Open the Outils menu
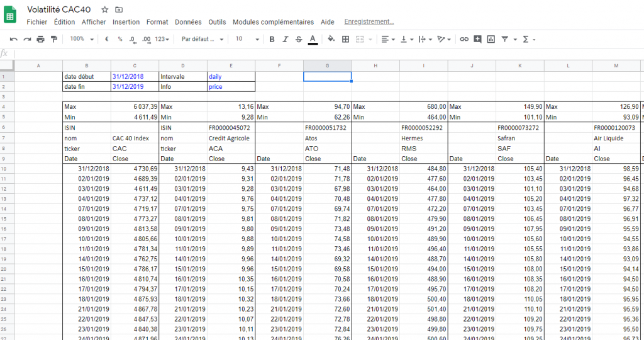Screen dimensions: 644x340 [x=217, y=22]
